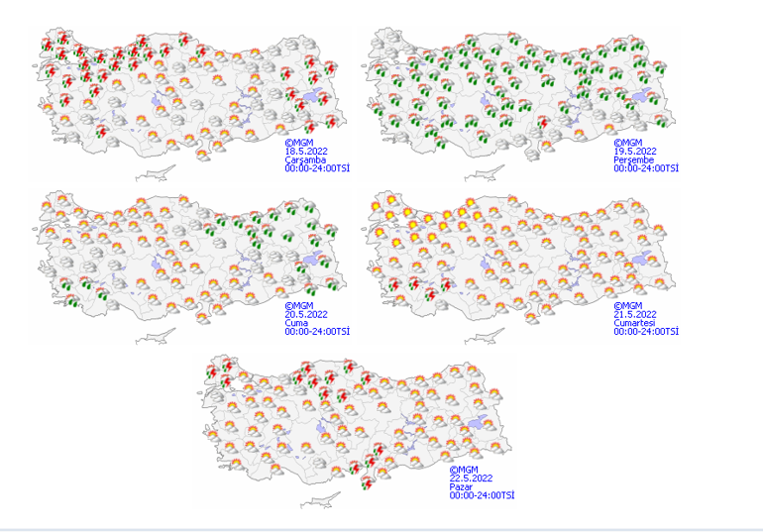Image resolution: width=763 pixels, height=532 pixels.
Task: Select the day label "Perşembe"
Action: coord(634,160)
